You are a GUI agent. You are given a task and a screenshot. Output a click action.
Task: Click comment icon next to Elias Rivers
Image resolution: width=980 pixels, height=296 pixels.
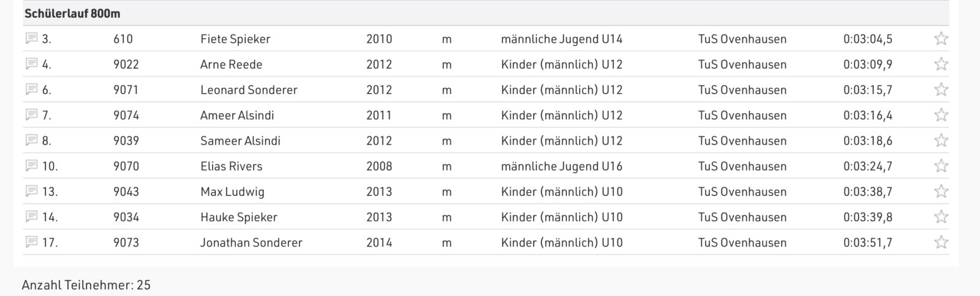[31, 166]
